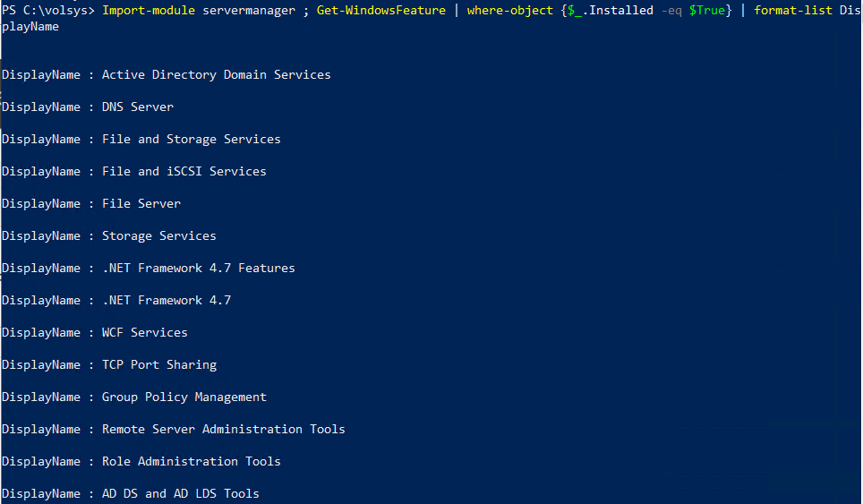Click 'Remote Server Administration Tools' text

point(223,430)
